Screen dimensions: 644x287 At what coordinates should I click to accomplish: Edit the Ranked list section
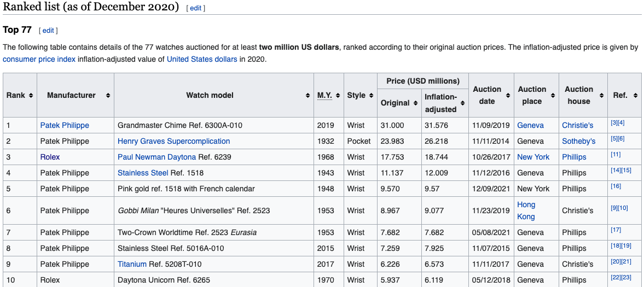pyautogui.click(x=195, y=8)
